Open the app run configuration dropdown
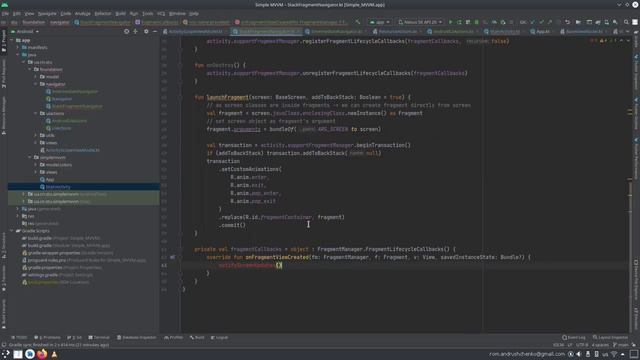 pos(380,22)
